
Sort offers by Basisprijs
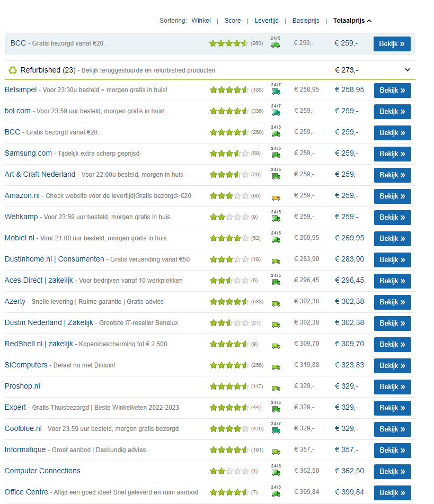coord(306,21)
